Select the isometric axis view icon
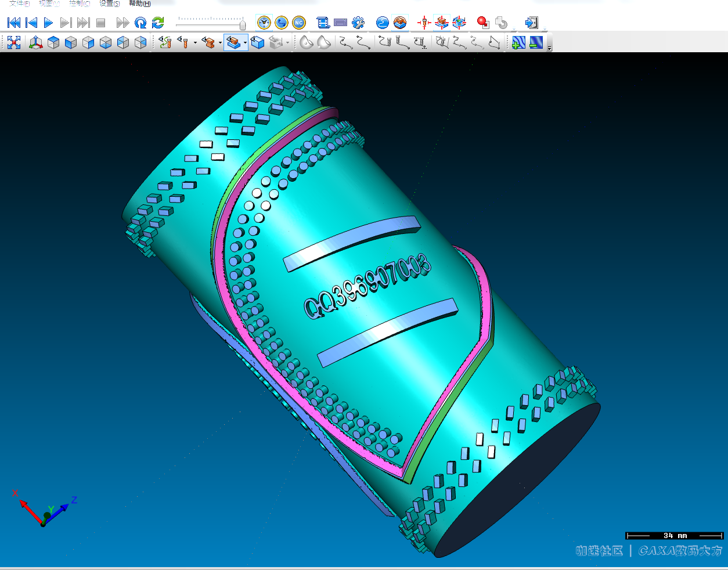 pos(36,42)
